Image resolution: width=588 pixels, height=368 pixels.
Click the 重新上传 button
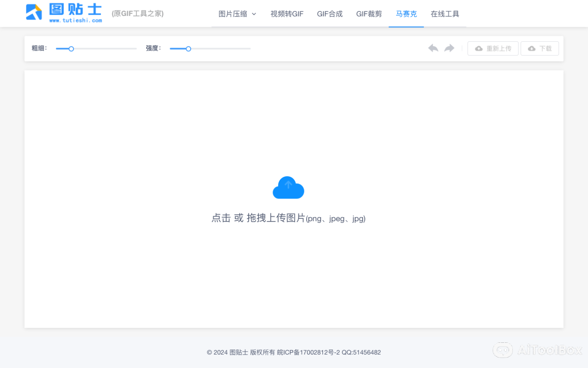pyautogui.click(x=493, y=48)
